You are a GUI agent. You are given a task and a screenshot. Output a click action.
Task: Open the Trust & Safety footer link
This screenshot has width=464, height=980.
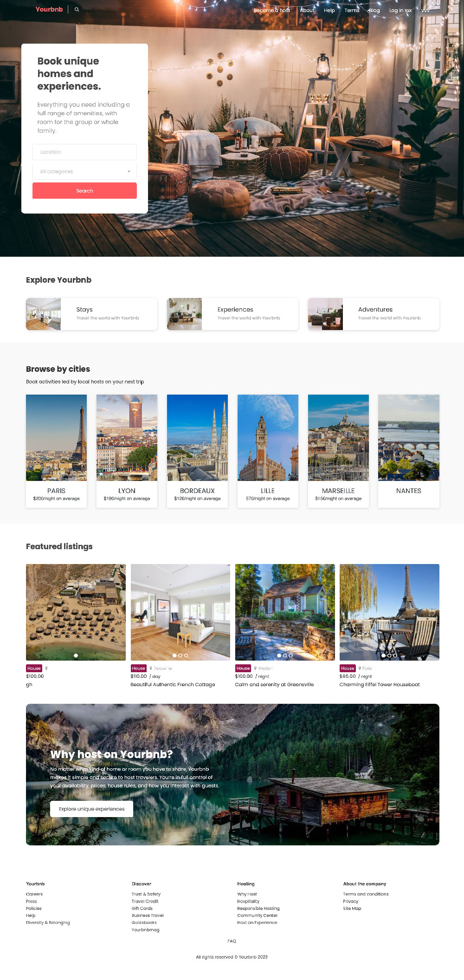(x=146, y=894)
